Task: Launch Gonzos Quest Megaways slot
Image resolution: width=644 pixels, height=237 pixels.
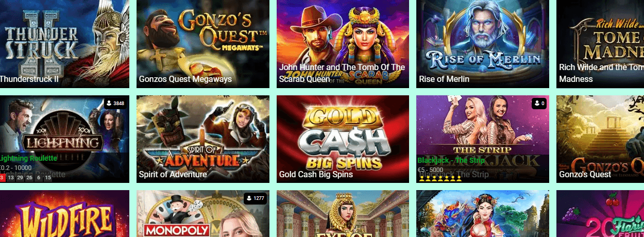Action: (x=203, y=44)
